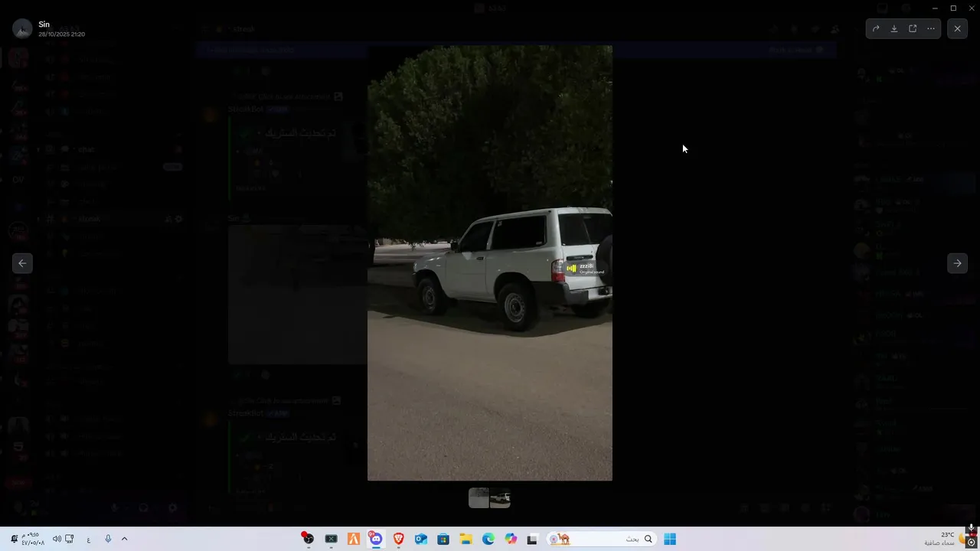The height and width of the screenshot is (551, 980).
Task: Open Copilot from the taskbar
Action: point(511,539)
